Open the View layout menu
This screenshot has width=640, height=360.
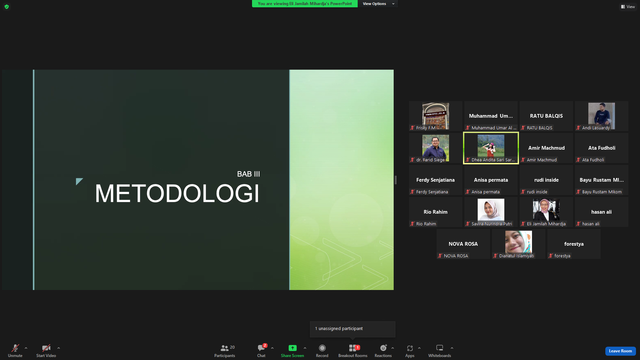pyautogui.click(x=628, y=7)
